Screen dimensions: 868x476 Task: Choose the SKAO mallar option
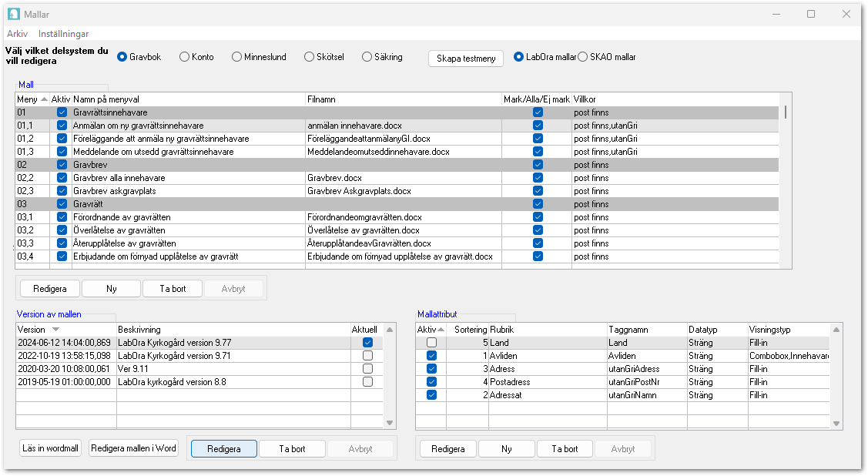point(583,57)
